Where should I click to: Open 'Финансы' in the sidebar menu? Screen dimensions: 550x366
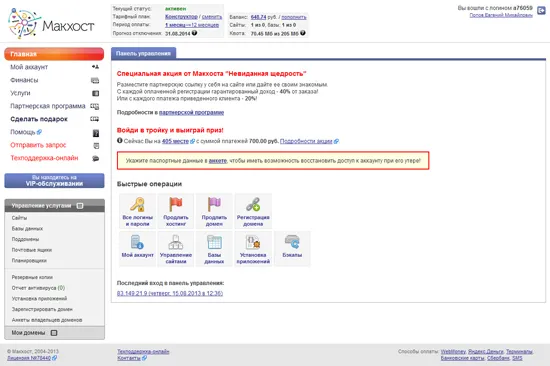pos(24,80)
